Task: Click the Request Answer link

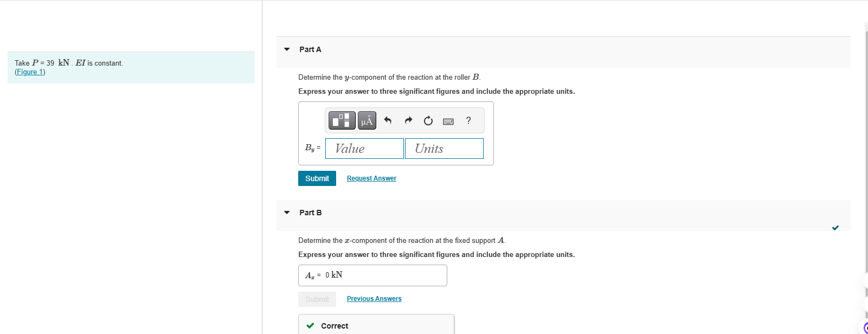Action: tap(371, 178)
